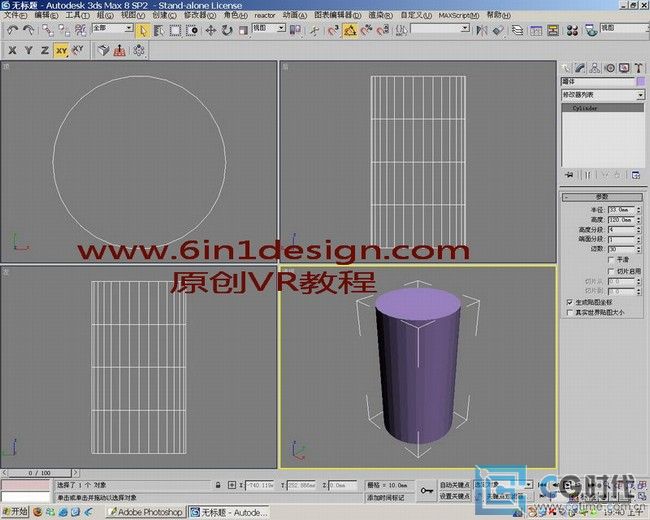Open the reactor menu
The width and height of the screenshot is (650, 520).
(265, 15)
